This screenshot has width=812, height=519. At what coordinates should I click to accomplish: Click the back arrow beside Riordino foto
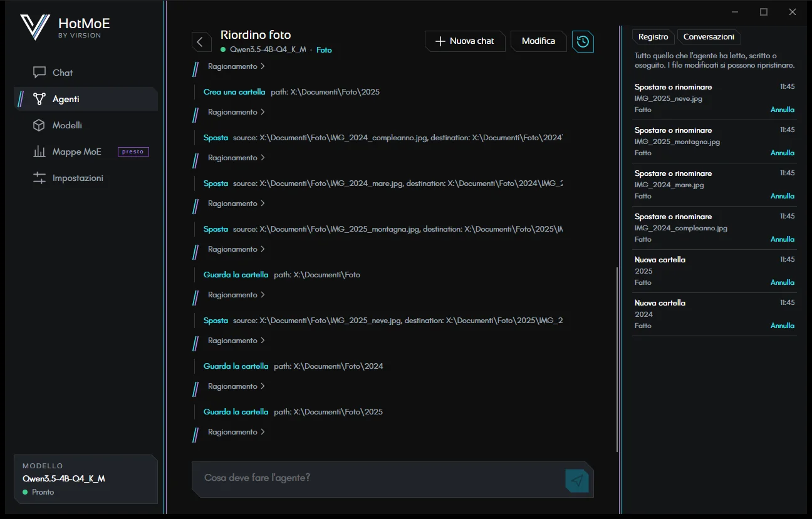(x=200, y=42)
